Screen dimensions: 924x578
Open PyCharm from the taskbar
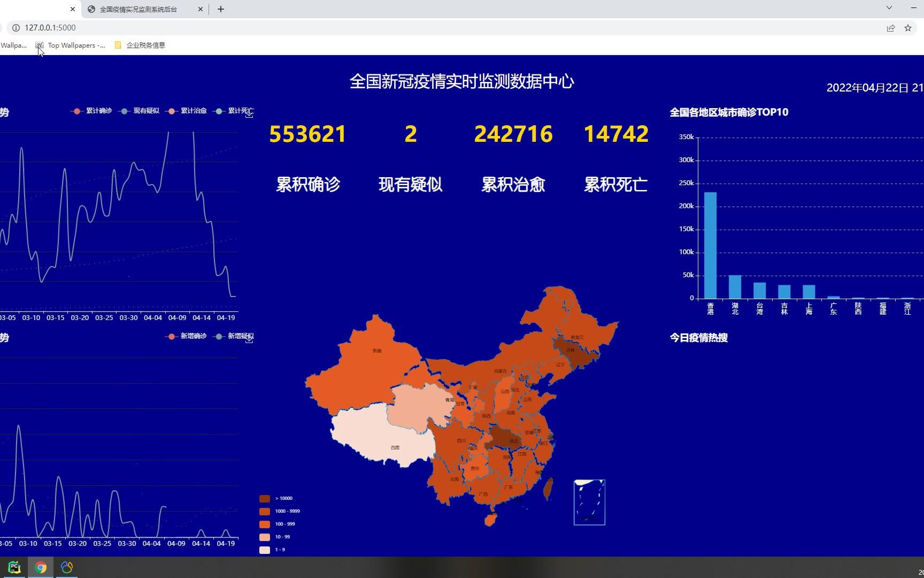(14, 567)
